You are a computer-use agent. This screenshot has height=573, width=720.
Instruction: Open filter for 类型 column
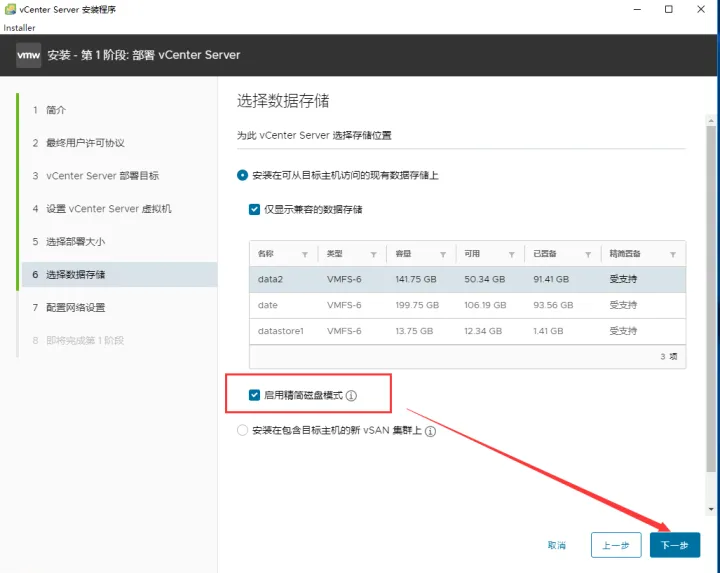pos(374,254)
